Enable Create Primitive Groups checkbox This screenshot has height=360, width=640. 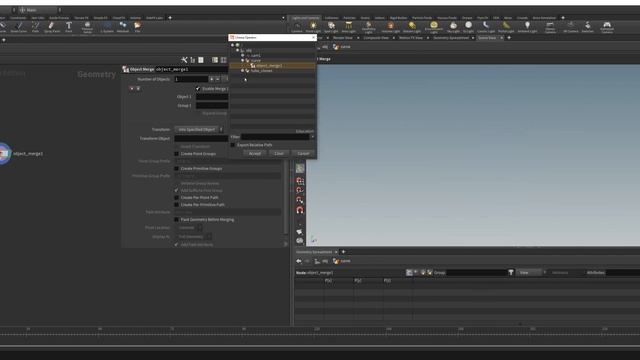176,169
